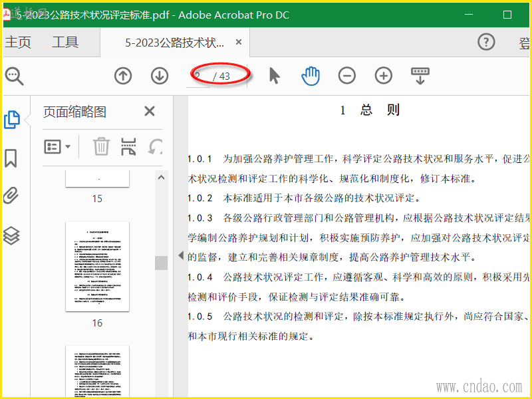Select the arrow selection tool

(x=274, y=75)
